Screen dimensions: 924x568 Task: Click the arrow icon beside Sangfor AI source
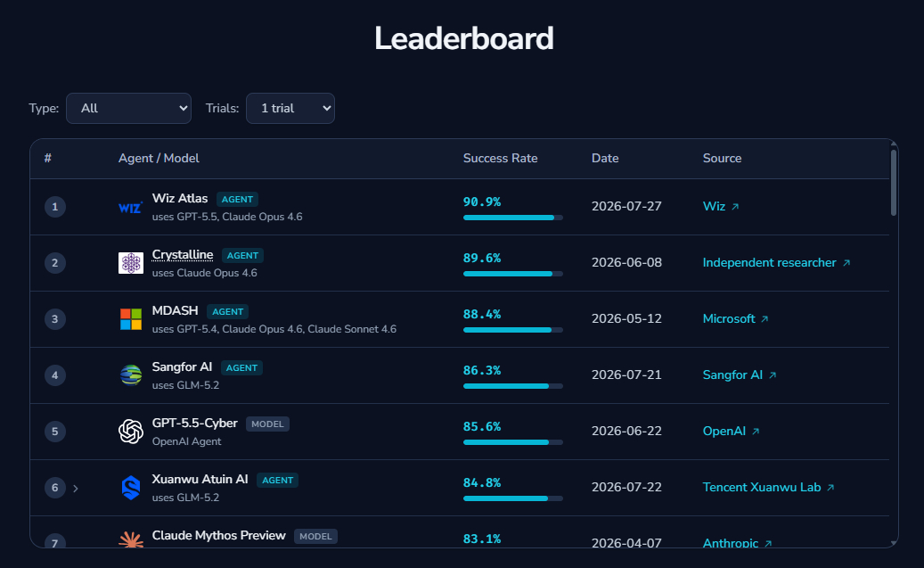tap(773, 375)
